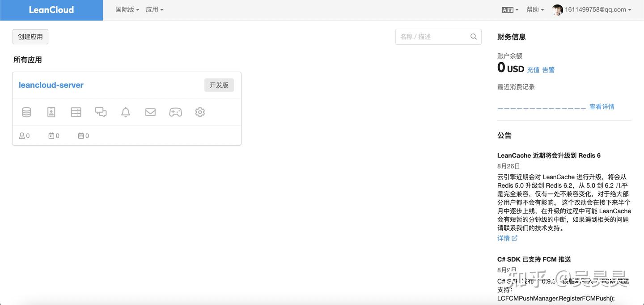644x305 pixels.
Task: Click the 创建应用 create app button
Action: [30, 37]
